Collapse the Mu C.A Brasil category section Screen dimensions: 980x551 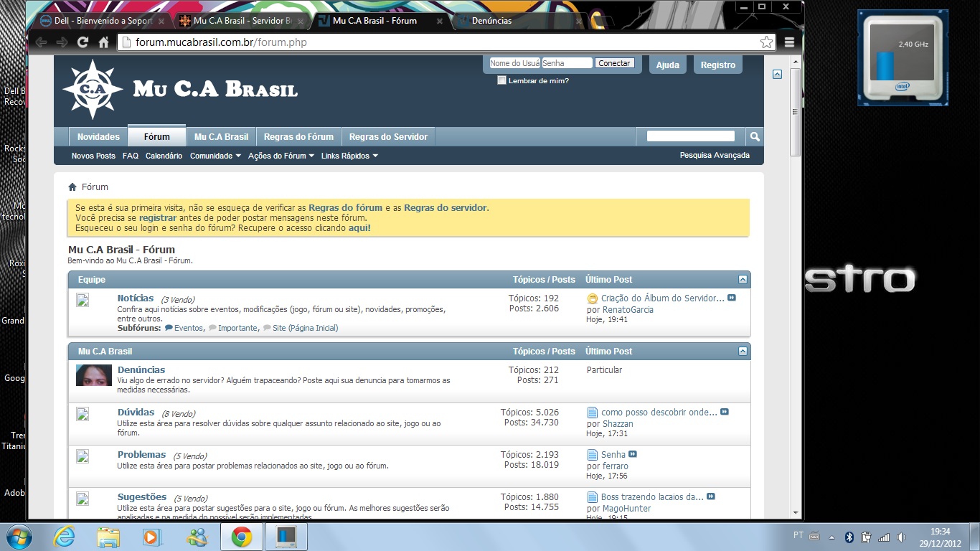[x=743, y=352]
